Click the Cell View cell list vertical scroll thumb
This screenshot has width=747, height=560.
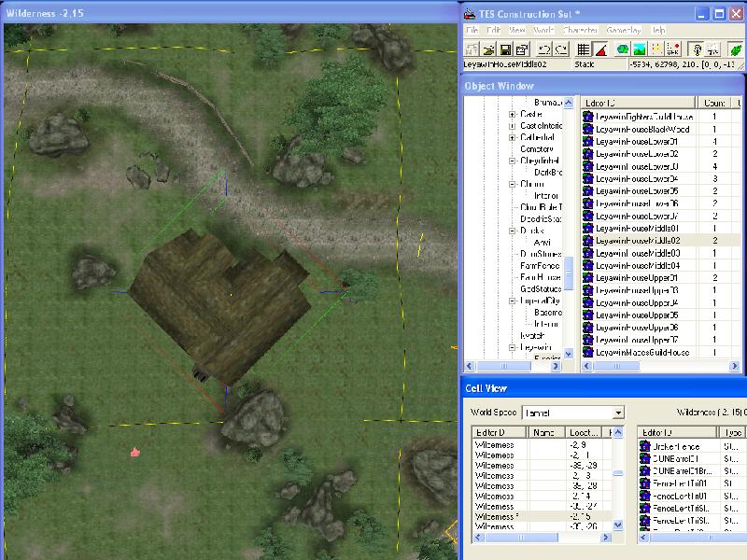coord(618,473)
